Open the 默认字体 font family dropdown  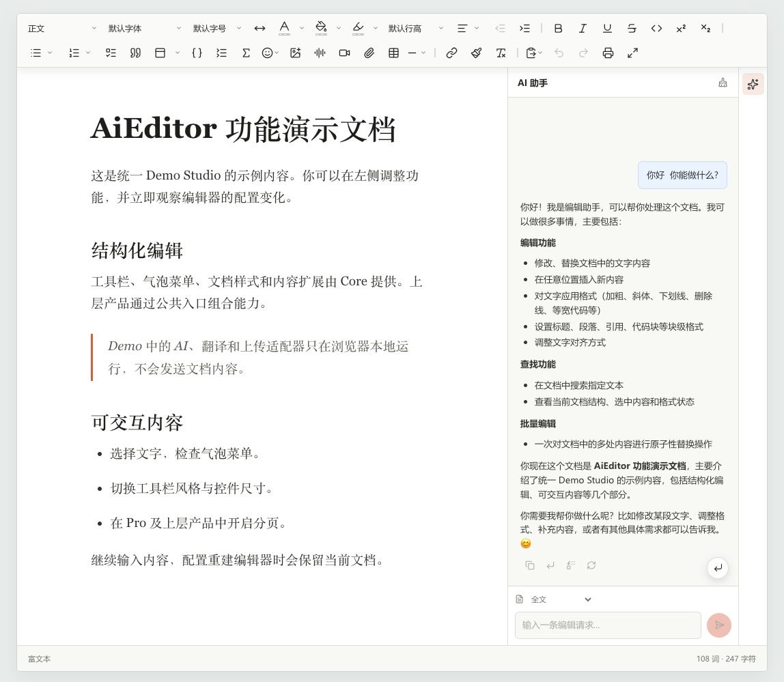point(145,29)
